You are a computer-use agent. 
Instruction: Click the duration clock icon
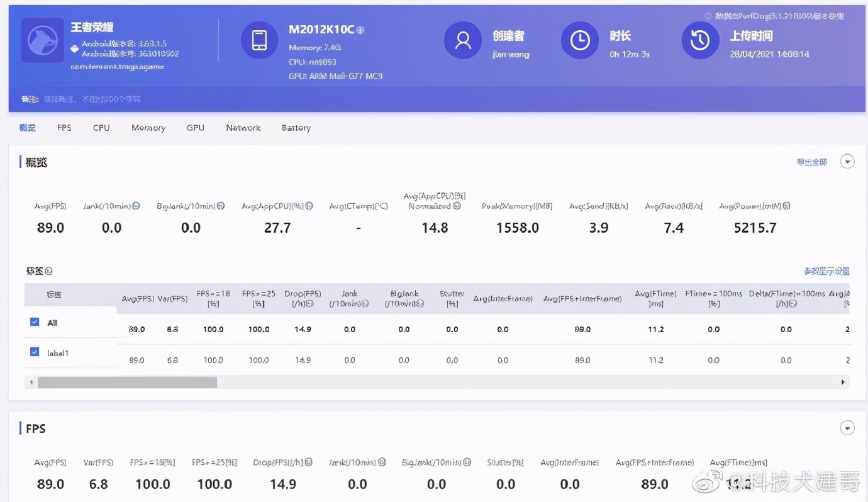(x=579, y=40)
